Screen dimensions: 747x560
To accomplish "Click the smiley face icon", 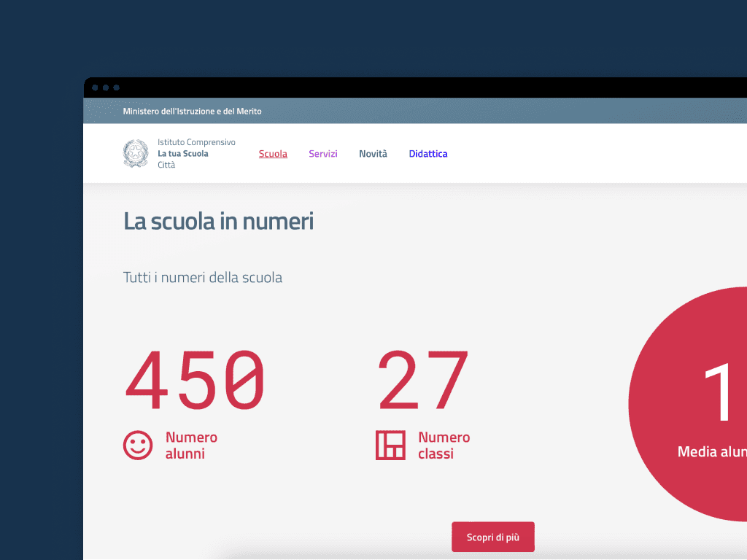I will (138, 446).
